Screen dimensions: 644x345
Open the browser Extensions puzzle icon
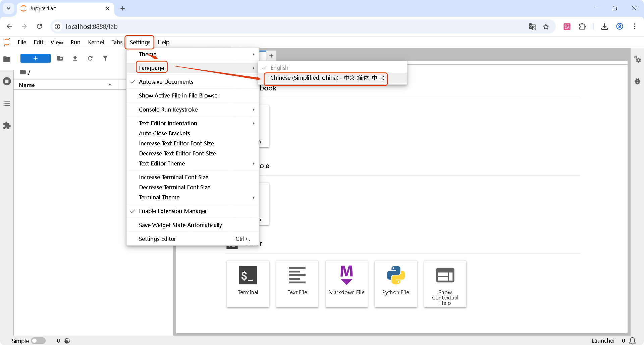[582, 26]
